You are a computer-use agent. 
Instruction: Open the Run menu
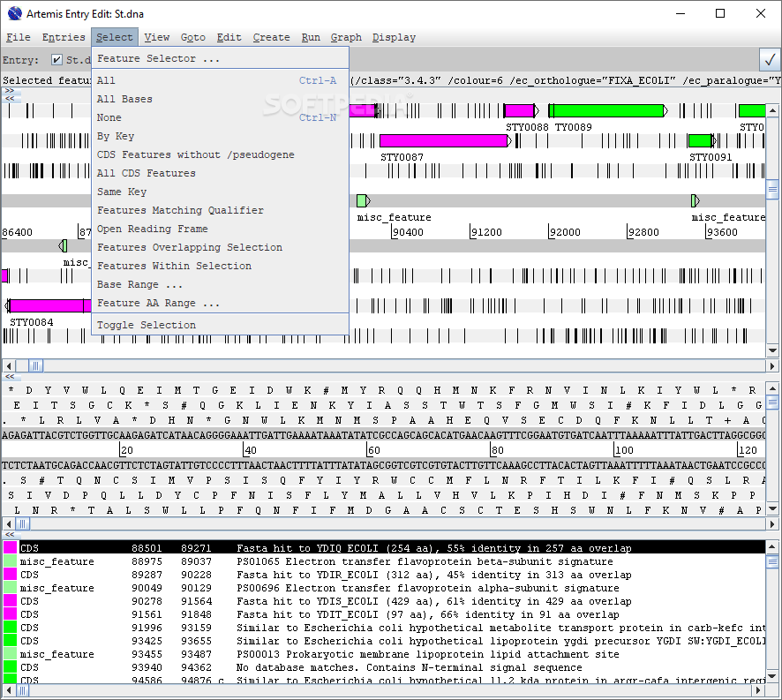[311, 37]
